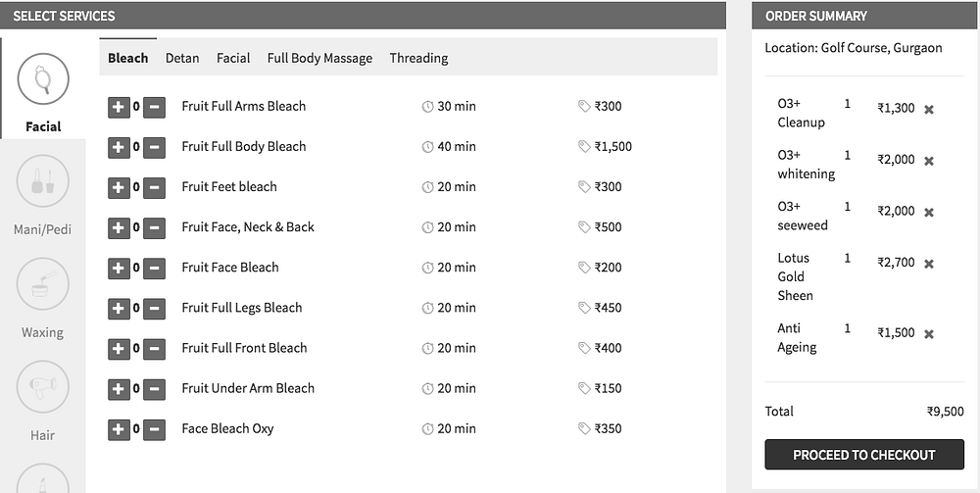Choose the Waxing category icon
This screenshot has width=980, height=493.
[43, 284]
